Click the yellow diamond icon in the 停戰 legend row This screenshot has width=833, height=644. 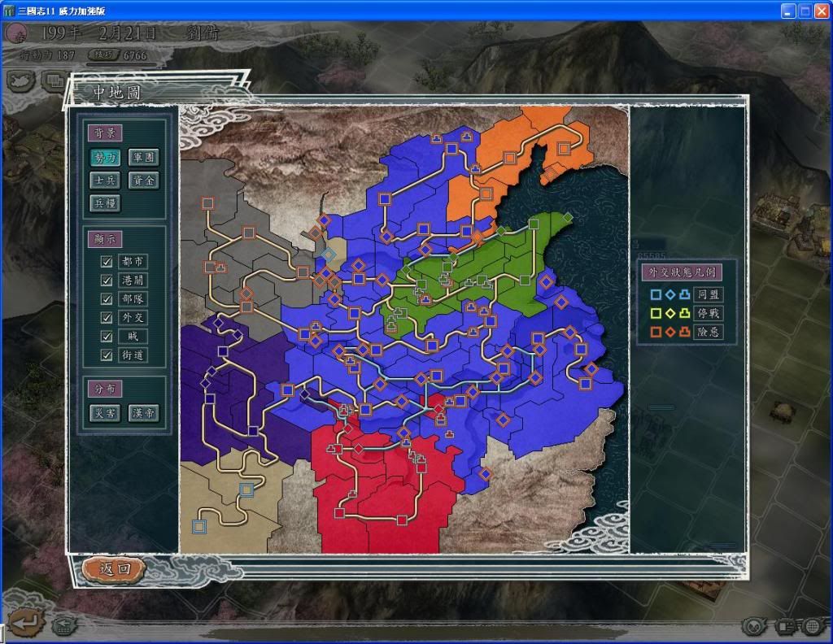[x=670, y=313]
